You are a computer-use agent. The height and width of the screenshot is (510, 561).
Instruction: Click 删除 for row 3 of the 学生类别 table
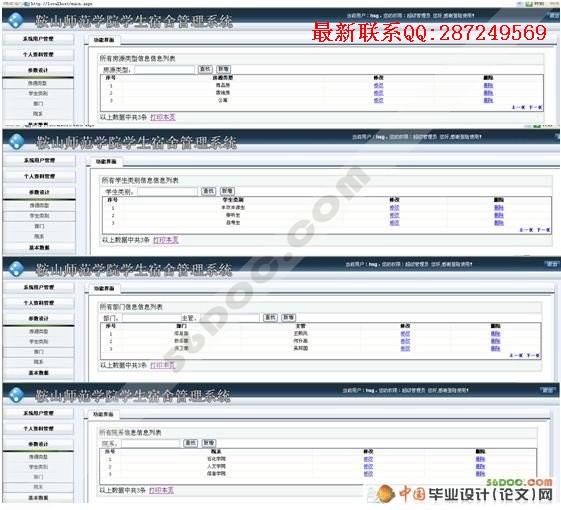click(499, 223)
